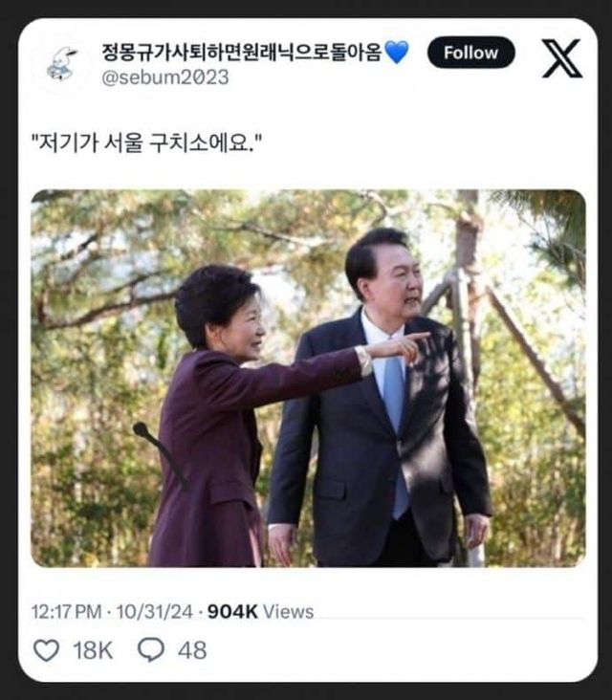Click the 18K likes count
This screenshot has width=612, height=700.
coord(93,650)
